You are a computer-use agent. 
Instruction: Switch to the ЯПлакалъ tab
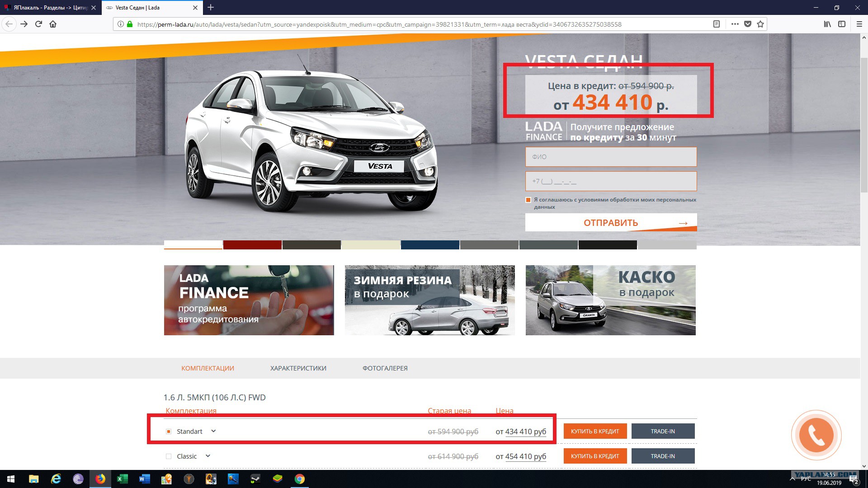[x=51, y=8]
